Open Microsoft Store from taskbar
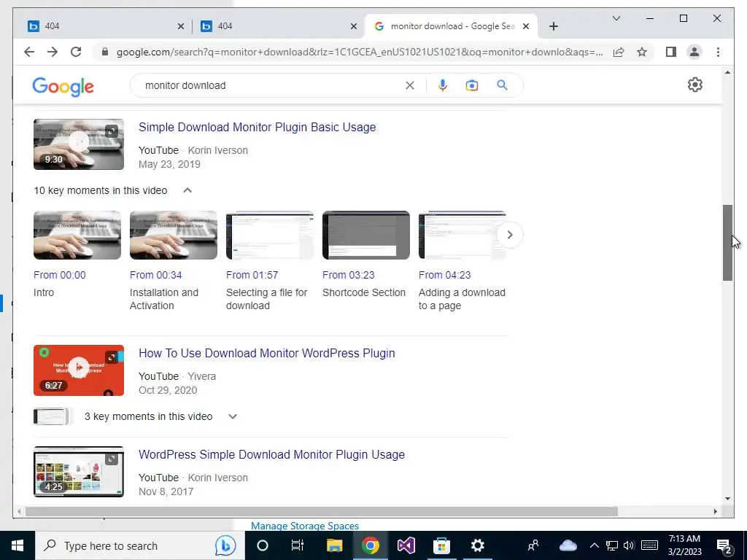The width and height of the screenshot is (747, 560). 441,545
